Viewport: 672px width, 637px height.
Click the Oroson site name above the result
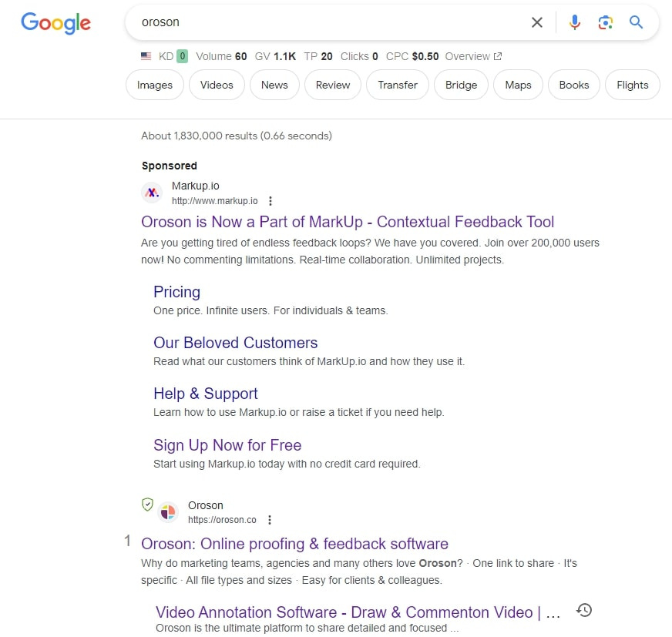(206, 505)
